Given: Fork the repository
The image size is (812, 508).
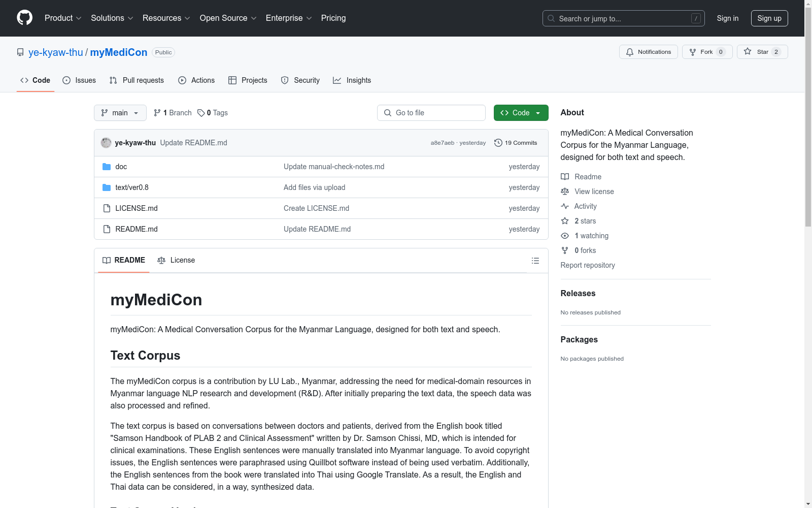Looking at the screenshot, I should [x=707, y=52].
